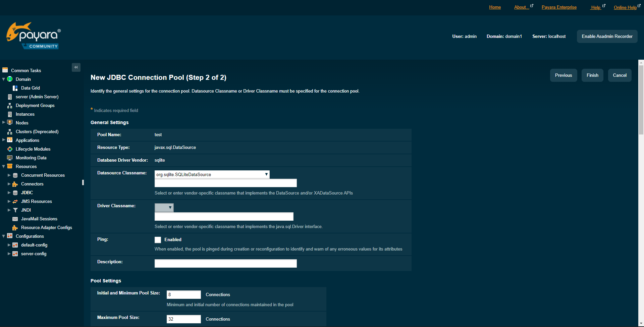This screenshot has height=327, width=644.
Task: Click Enable Asadmin Recorder
Action: [x=607, y=36]
